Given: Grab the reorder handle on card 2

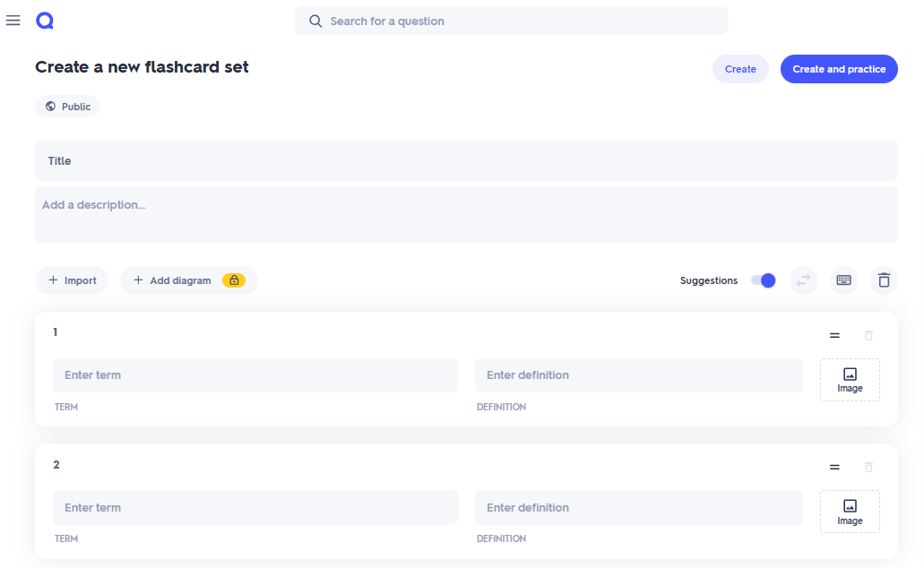Looking at the screenshot, I should 834,468.
